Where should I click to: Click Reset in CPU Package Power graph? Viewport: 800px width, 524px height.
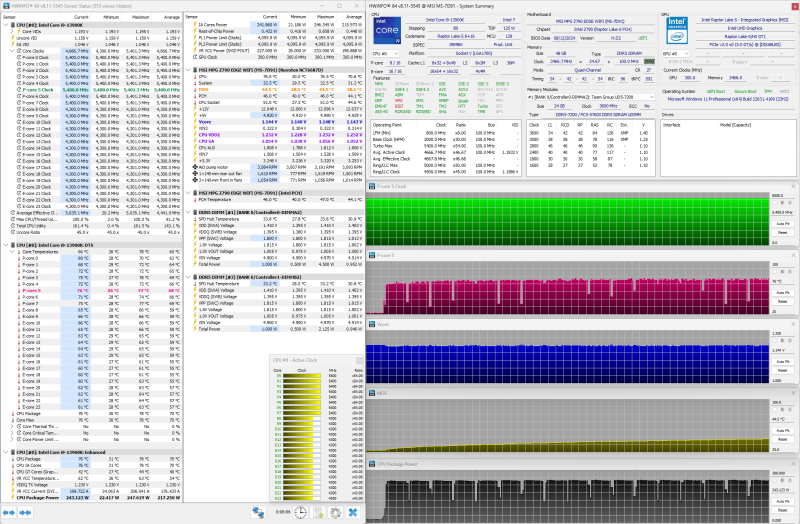click(x=783, y=509)
